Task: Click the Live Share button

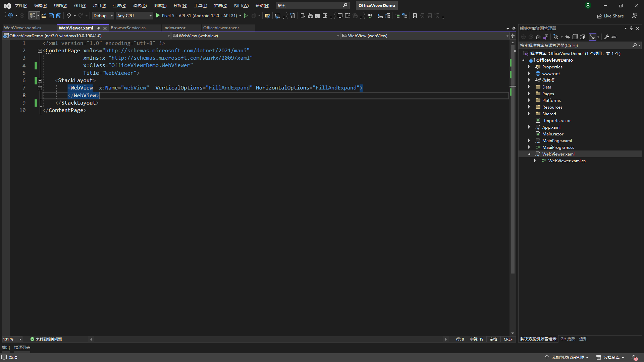Action: click(610, 16)
